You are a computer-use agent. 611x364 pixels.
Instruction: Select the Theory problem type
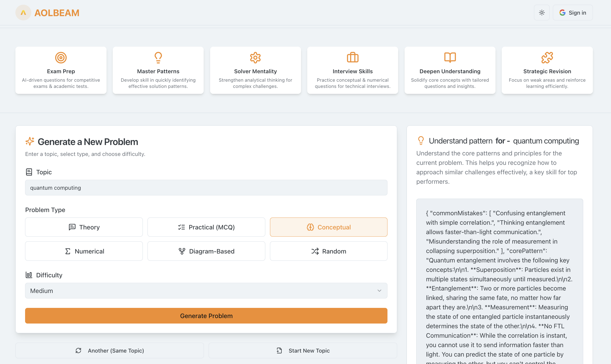tap(84, 227)
